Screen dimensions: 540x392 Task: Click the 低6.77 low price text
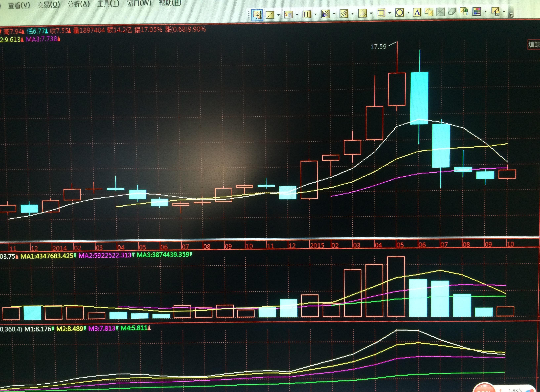(x=37, y=31)
